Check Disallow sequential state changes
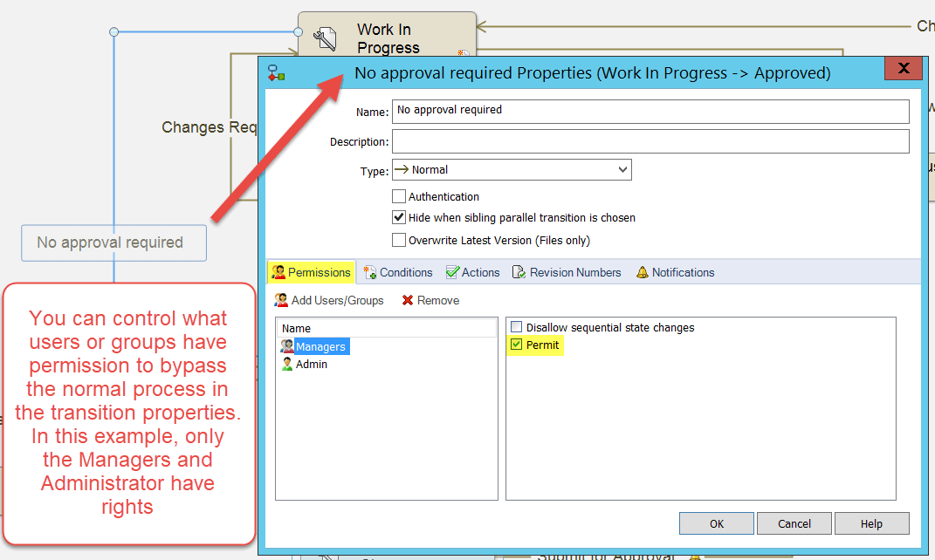Image resolution: width=935 pixels, height=560 pixels. coord(517,327)
